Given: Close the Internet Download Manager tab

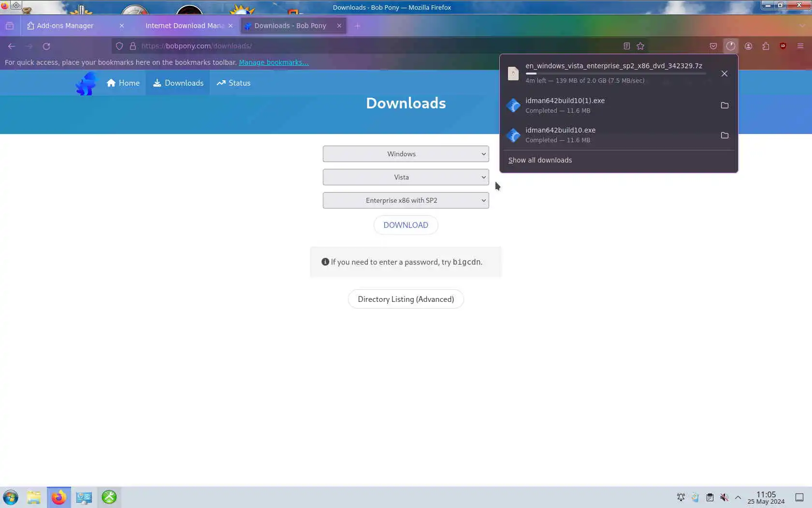Looking at the screenshot, I should [231, 26].
